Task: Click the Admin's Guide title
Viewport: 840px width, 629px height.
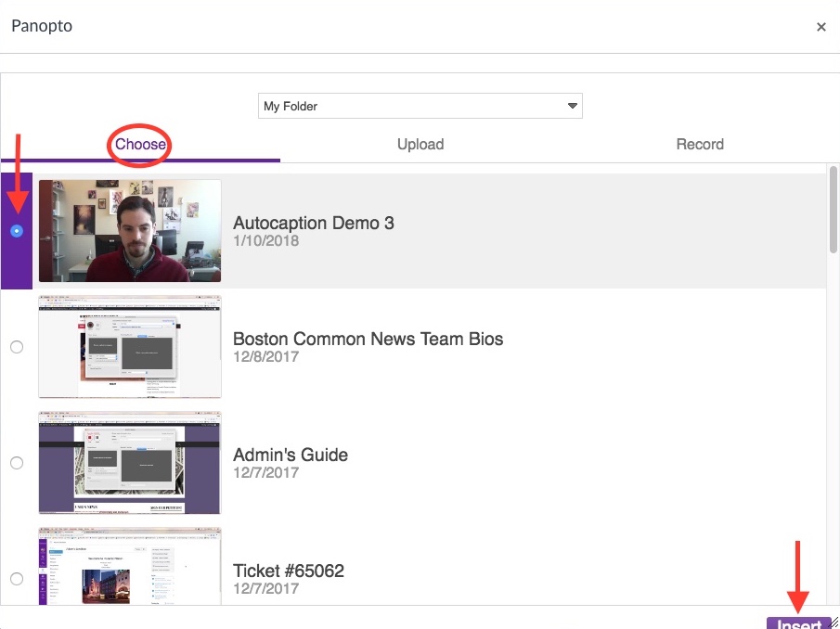Action: tap(291, 455)
